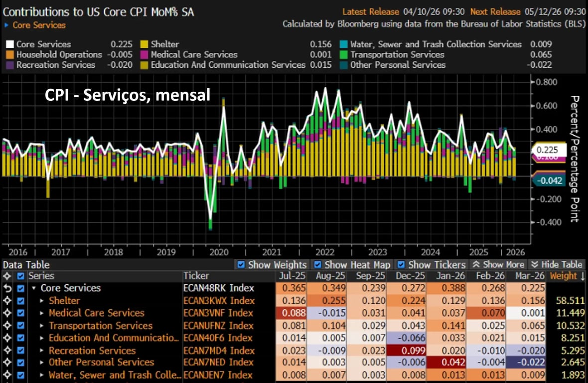Uncheck the Show Weights checkbox
The image size is (588, 383).
coord(241,265)
